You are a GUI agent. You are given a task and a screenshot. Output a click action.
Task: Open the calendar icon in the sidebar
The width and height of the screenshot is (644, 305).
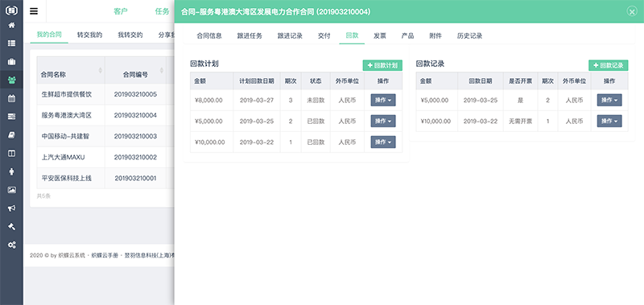tap(11, 98)
